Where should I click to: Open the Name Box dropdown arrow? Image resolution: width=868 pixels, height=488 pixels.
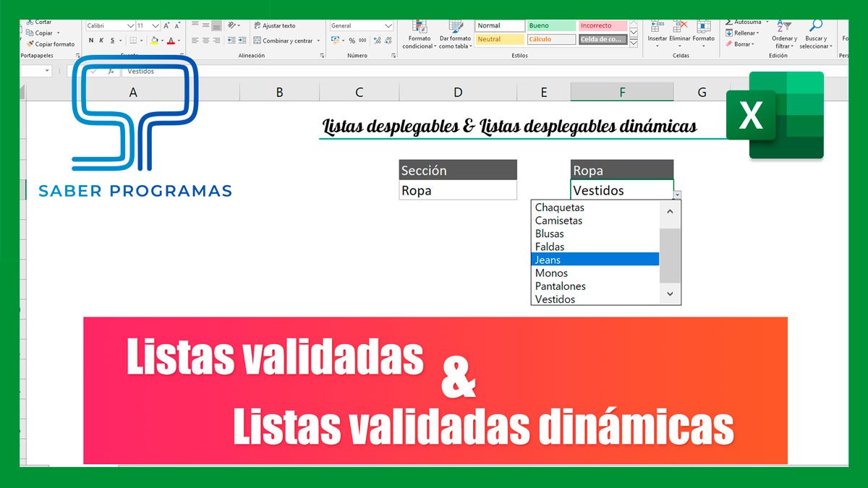pyautogui.click(x=47, y=72)
